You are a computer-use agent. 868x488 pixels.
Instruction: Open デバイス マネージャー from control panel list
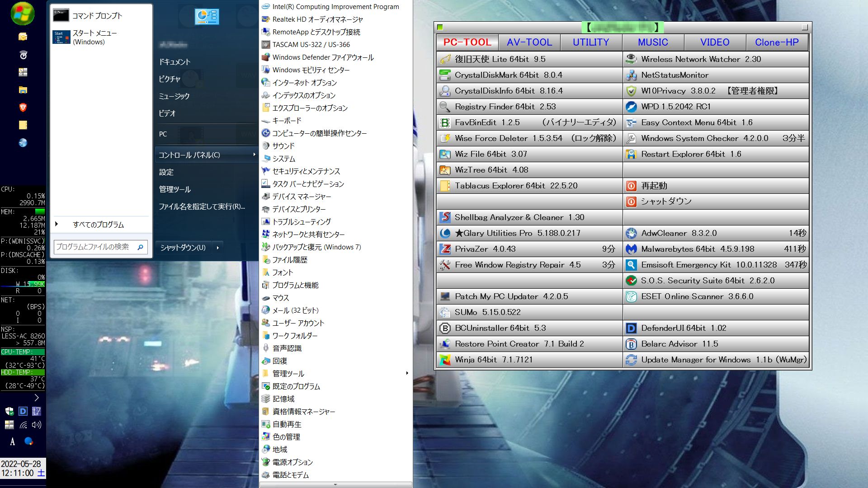point(335,197)
